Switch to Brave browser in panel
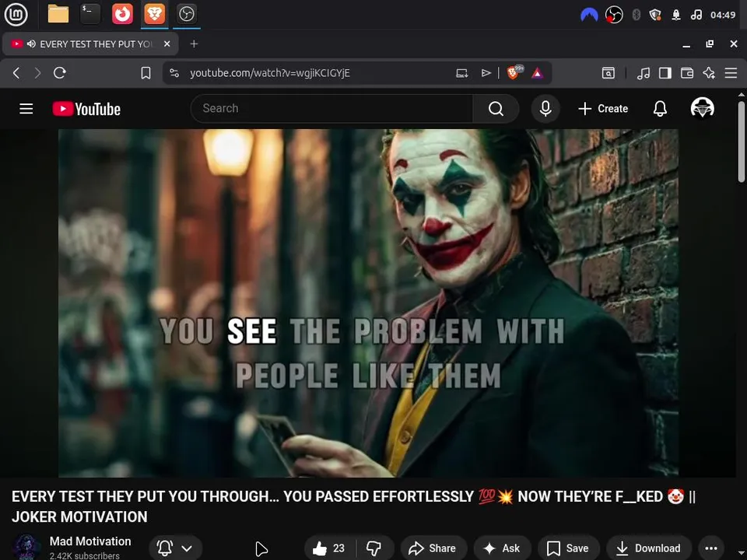This screenshot has height=560, width=747. pos(154,14)
